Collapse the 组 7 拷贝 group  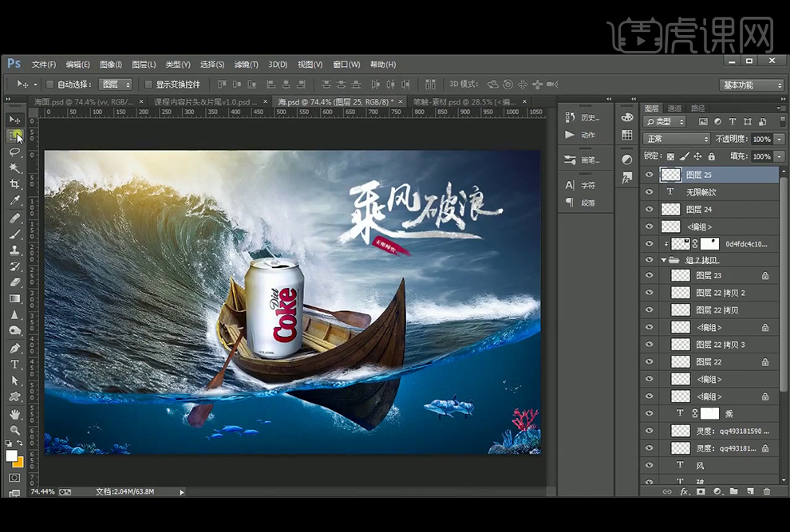pos(664,260)
